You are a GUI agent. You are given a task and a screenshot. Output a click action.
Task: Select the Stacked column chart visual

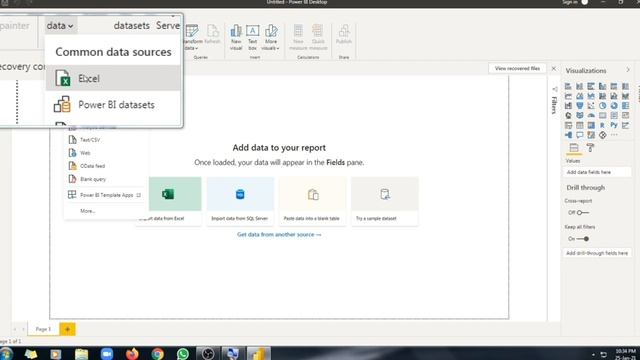click(x=580, y=86)
